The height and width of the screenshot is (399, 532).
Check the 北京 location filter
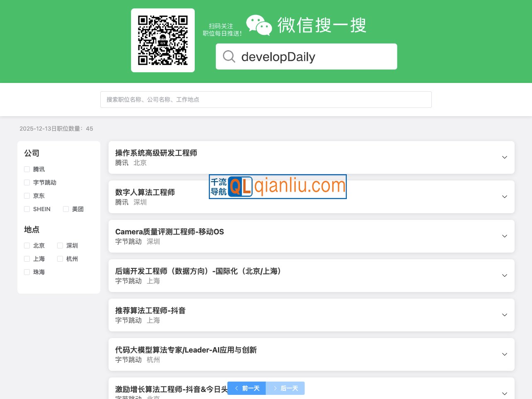[x=27, y=245]
